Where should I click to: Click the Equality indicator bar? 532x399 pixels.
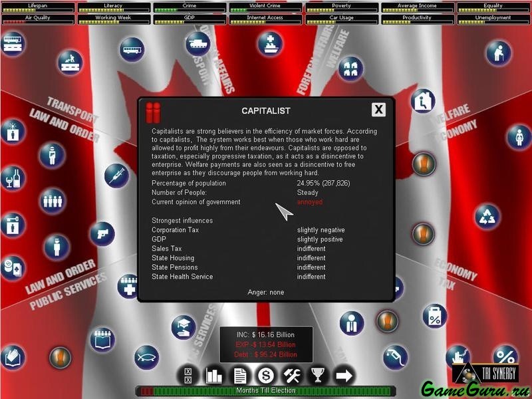click(x=493, y=7)
